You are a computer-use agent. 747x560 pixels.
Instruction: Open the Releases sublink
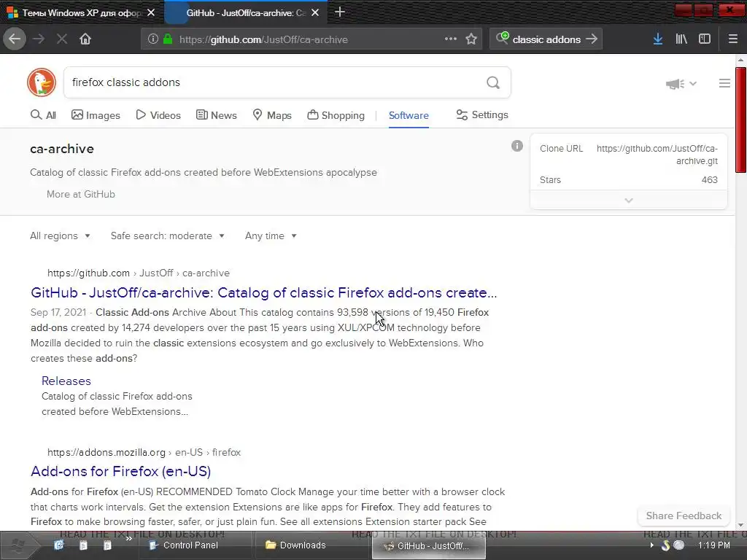click(66, 381)
